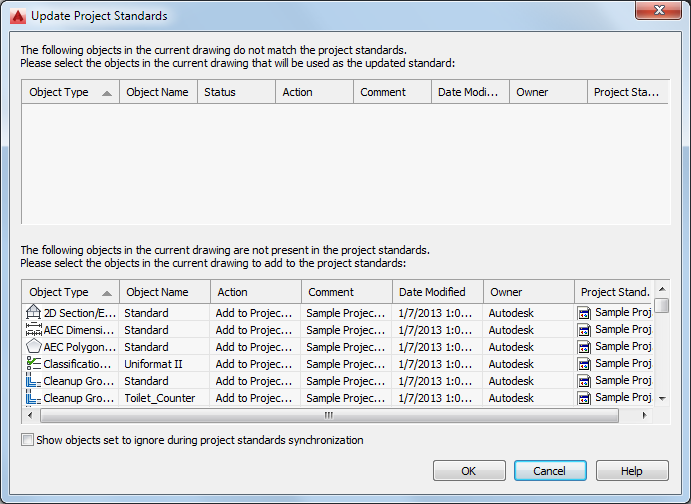Click the AEC Dimension style row icon
The image size is (691, 504).
[x=33, y=329]
